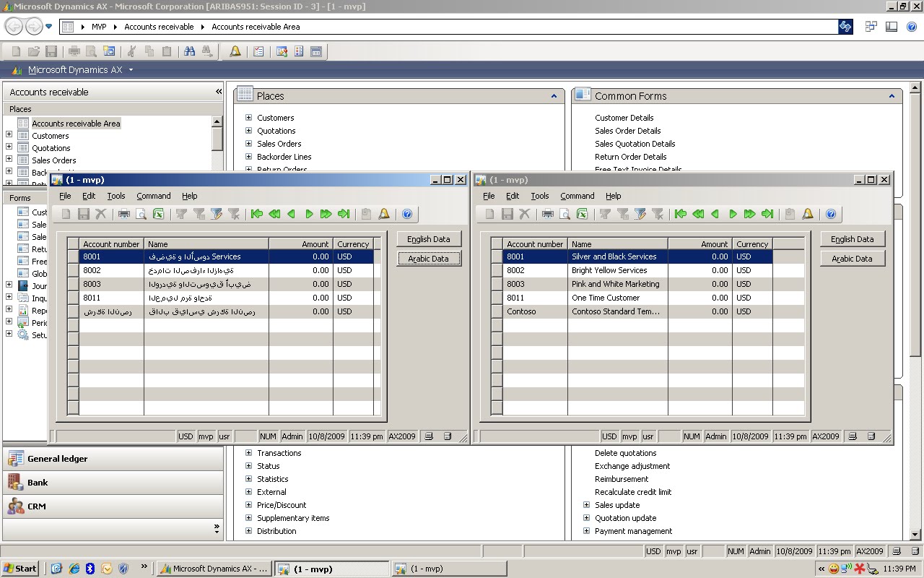Expand the Statistics node
This screenshot has height=578, width=924.
pyautogui.click(x=249, y=479)
